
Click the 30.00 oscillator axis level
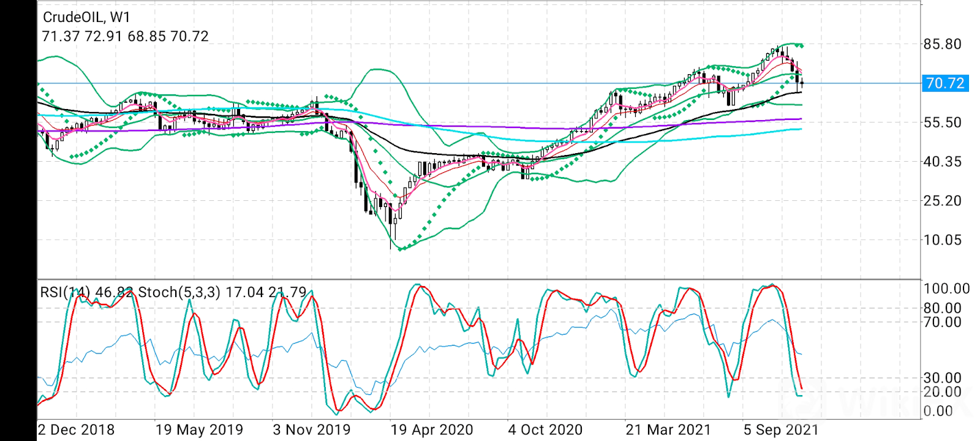coord(942,378)
